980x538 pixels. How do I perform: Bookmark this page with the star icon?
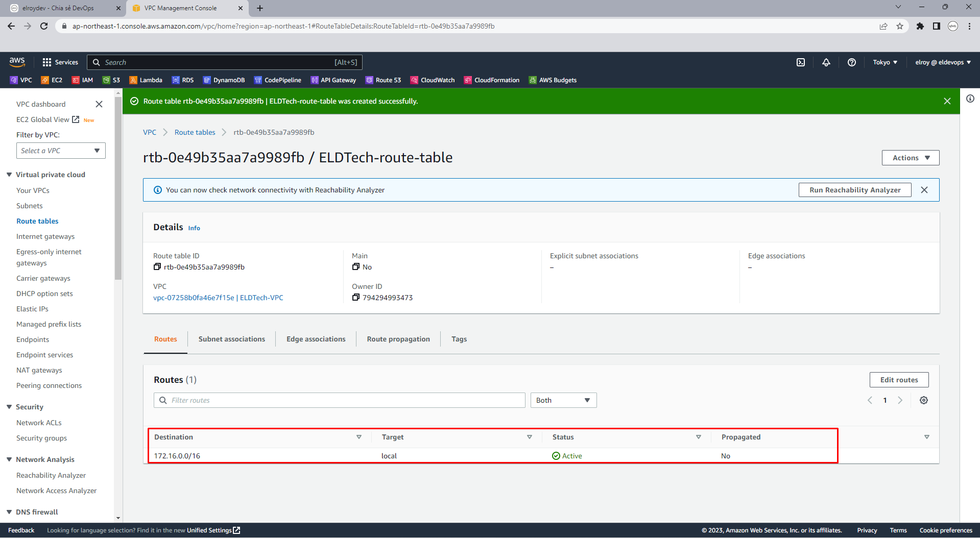(x=900, y=26)
